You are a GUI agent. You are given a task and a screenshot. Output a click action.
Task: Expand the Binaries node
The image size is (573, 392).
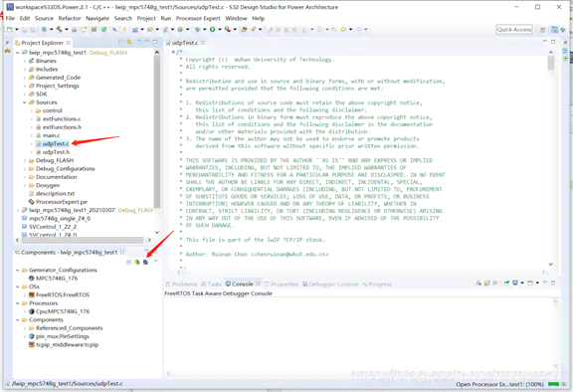[25, 61]
